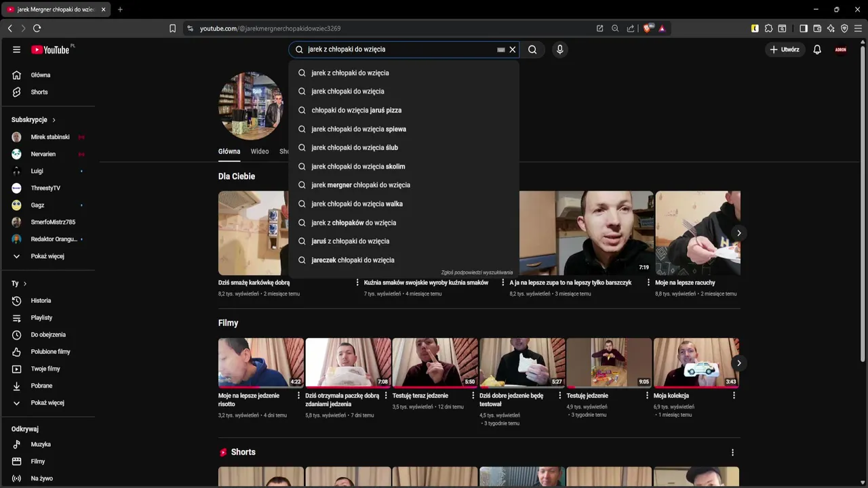Play 'Testuję teraz jedzenie' video thumbnail
The image size is (868, 488).
pyautogui.click(x=435, y=363)
